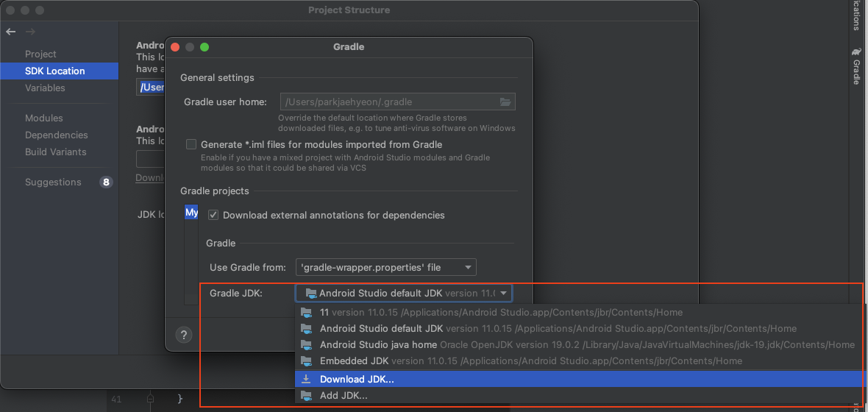Click the folder icon of the '11' JDK entry
The width and height of the screenshot is (868, 412).
pos(306,313)
